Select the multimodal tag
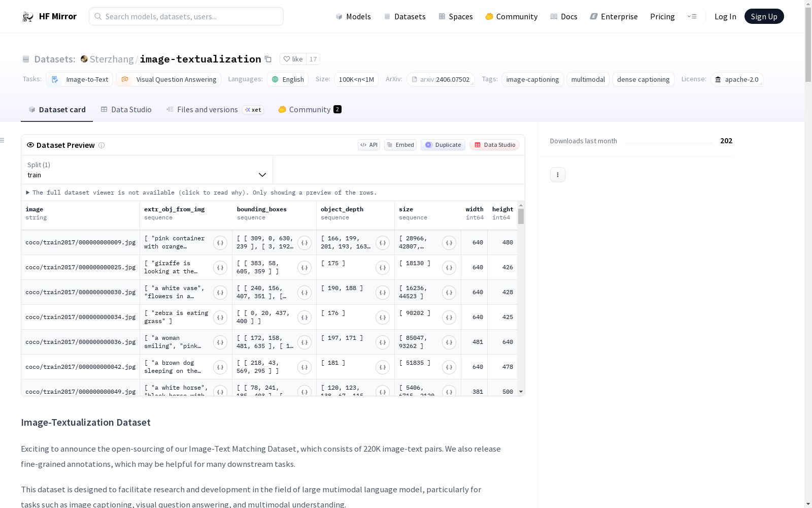Viewport: 812px width, 508px height. tap(588, 79)
